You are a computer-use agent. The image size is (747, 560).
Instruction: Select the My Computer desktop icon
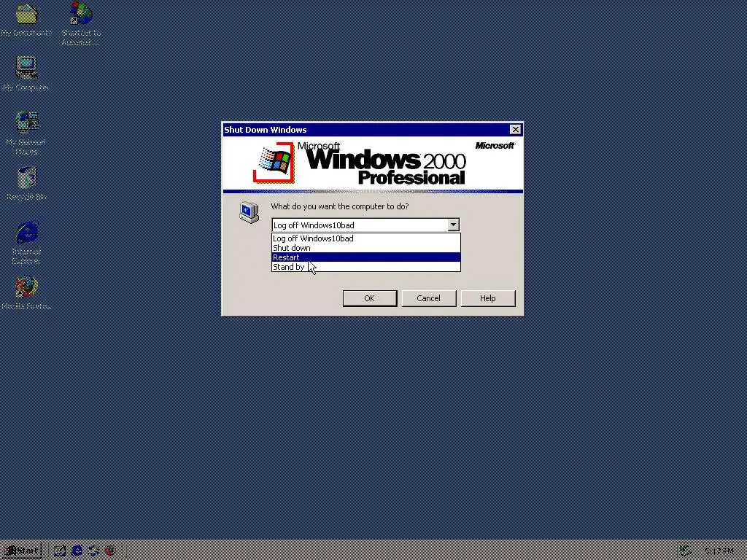[x=26, y=74]
